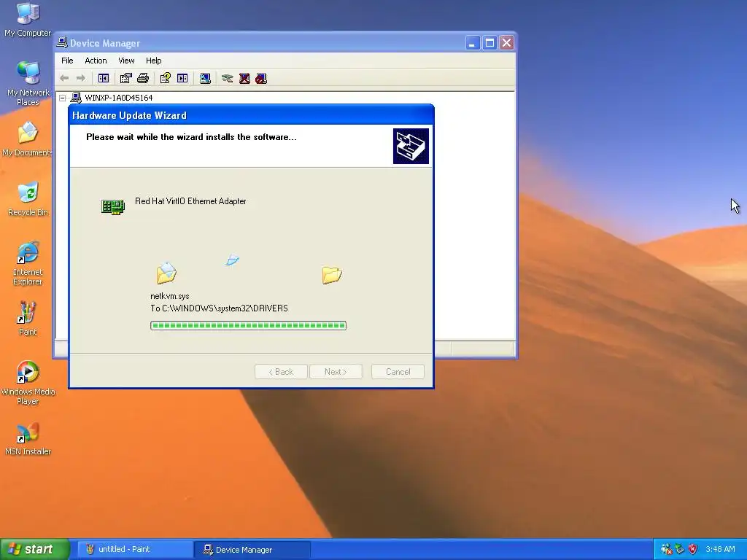
Task: Click the green installation progress bar
Action: coord(248,326)
